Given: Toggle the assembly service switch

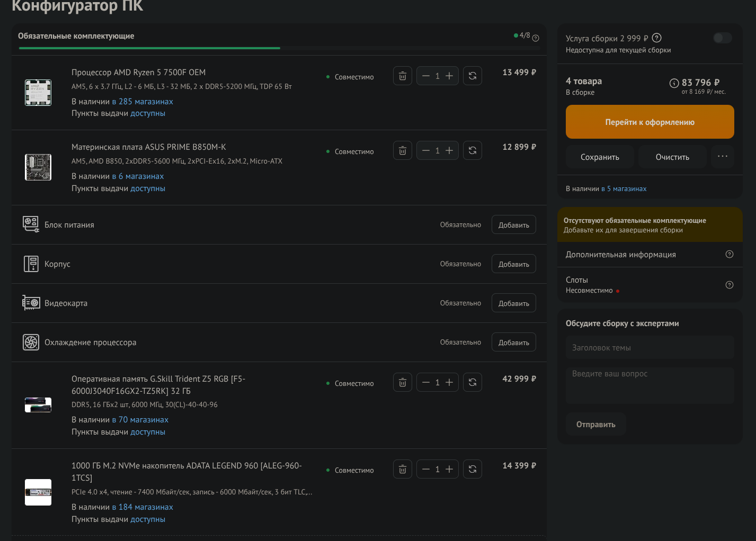Looking at the screenshot, I should (x=722, y=38).
